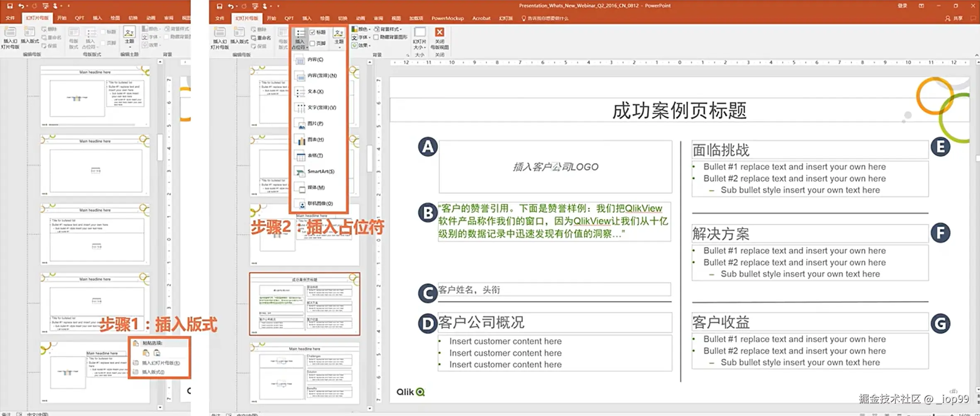Choose 内容(C) placeholder from the dropdown
This screenshot has height=416, width=980.
tap(319, 60)
